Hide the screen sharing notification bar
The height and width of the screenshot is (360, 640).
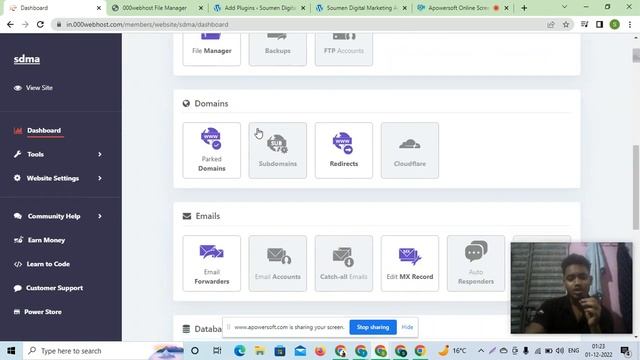pos(407,327)
